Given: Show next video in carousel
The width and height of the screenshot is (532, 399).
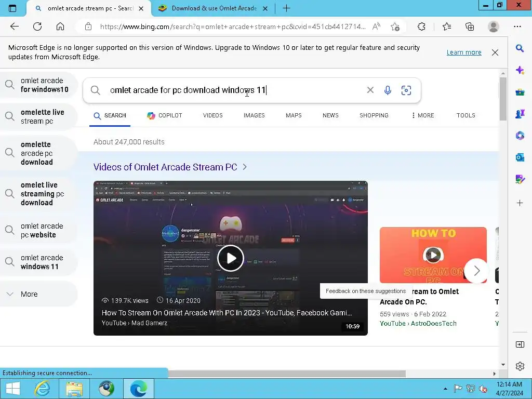Looking at the screenshot, I should [x=476, y=271].
